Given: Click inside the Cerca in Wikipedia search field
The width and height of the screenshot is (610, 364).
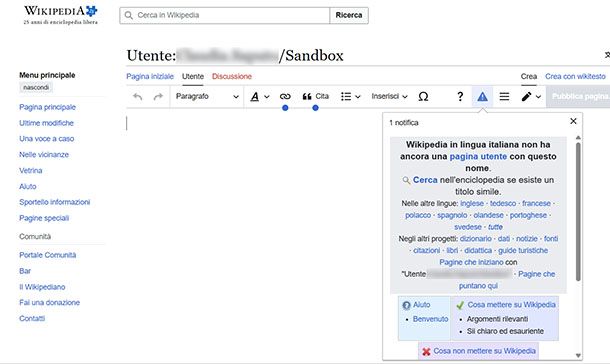Looking at the screenshot, I should pos(225,15).
